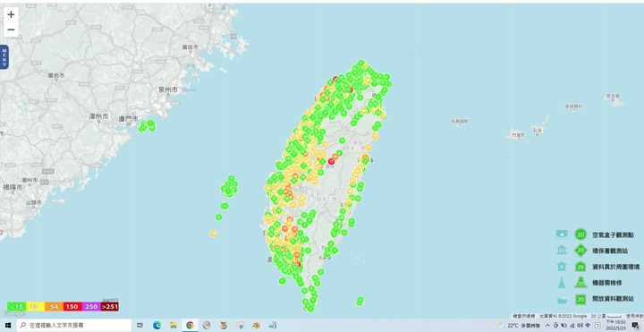
Task: Toggle the map scale bar units
Action: 607,316
